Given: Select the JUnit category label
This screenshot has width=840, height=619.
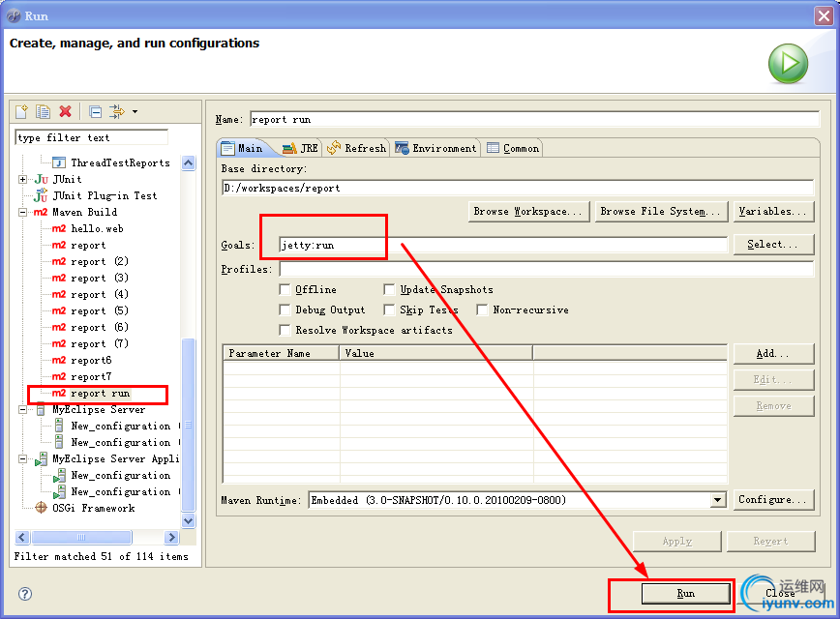Looking at the screenshot, I should pyautogui.click(x=67, y=179).
